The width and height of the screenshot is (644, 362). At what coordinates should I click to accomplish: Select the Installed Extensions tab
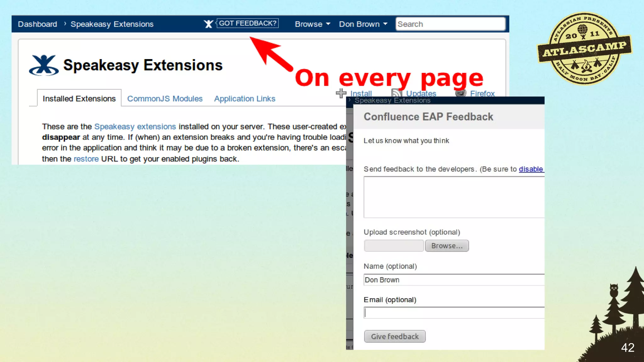point(79,99)
